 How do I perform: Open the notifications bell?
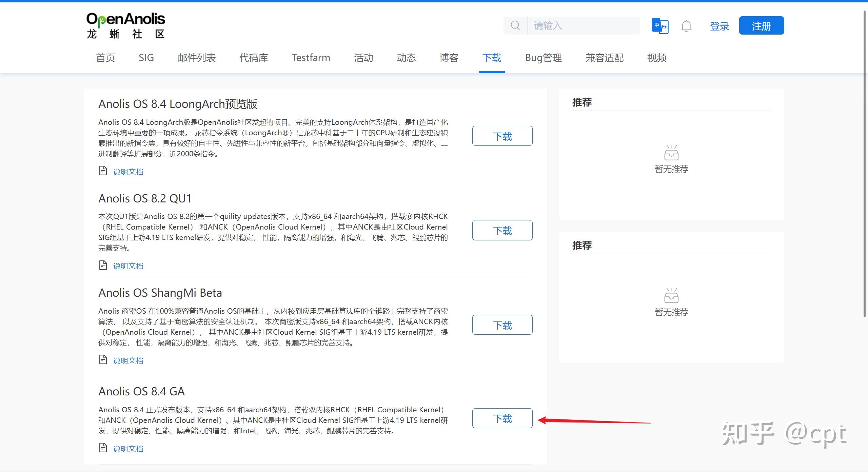[686, 26]
